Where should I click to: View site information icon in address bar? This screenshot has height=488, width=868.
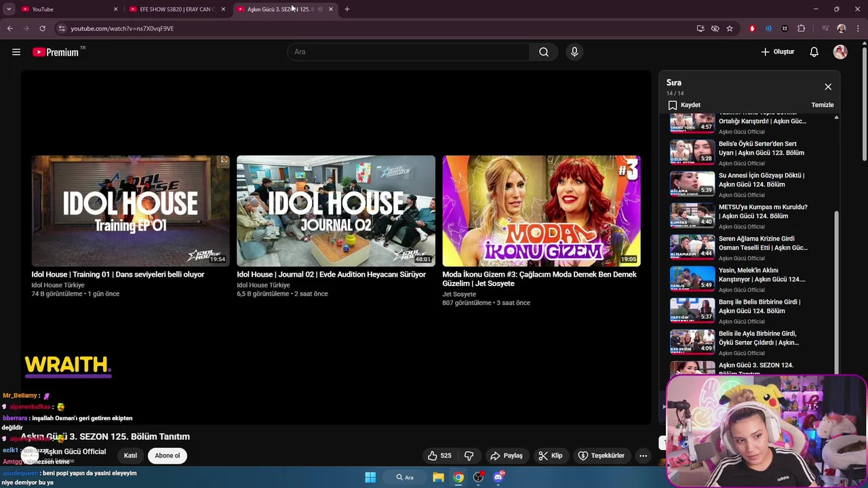pyautogui.click(x=62, y=28)
